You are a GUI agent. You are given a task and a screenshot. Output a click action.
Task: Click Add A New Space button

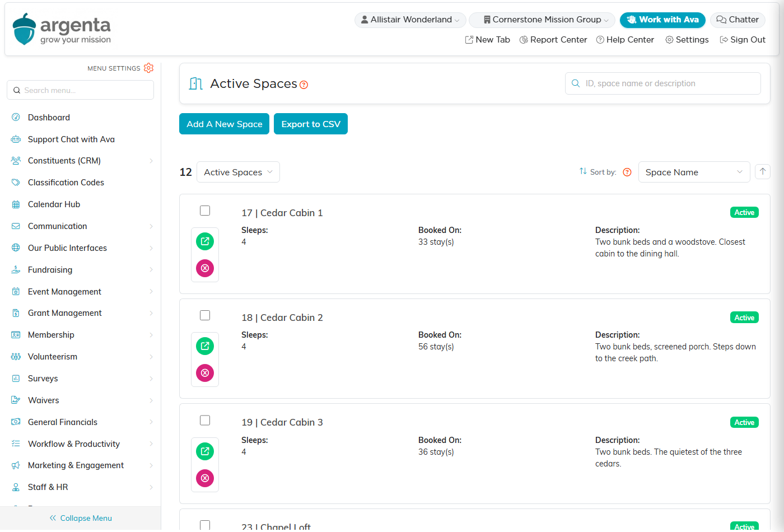[224, 124]
